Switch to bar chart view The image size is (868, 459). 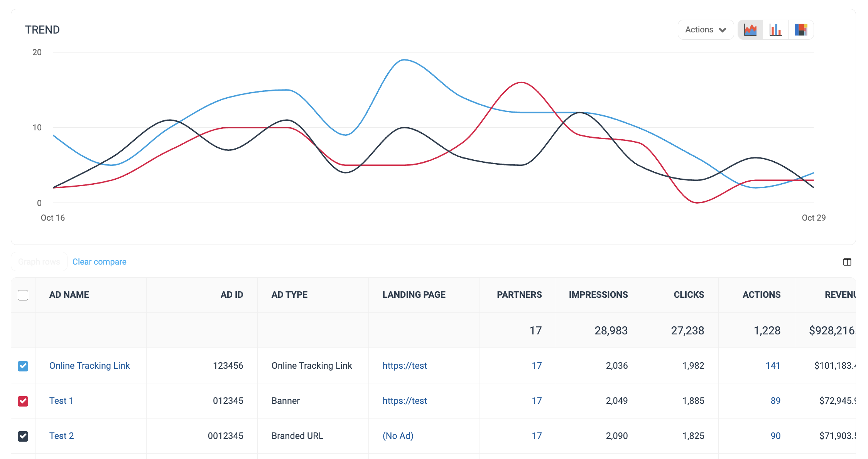tap(775, 30)
